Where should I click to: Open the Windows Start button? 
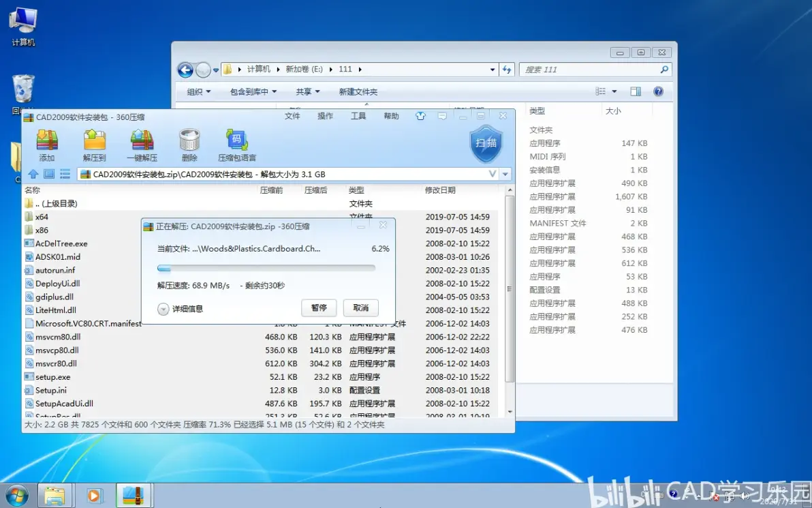16,496
